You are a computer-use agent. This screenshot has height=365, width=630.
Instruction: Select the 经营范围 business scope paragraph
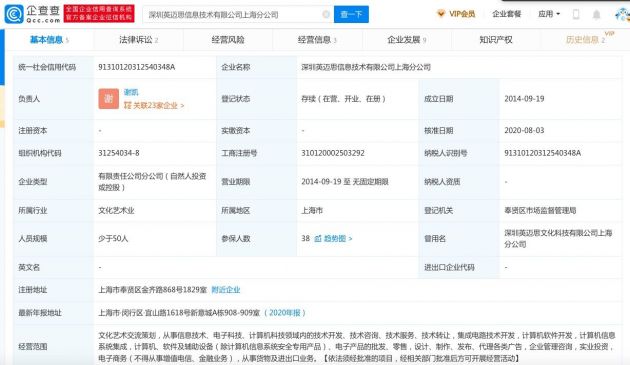(357, 347)
